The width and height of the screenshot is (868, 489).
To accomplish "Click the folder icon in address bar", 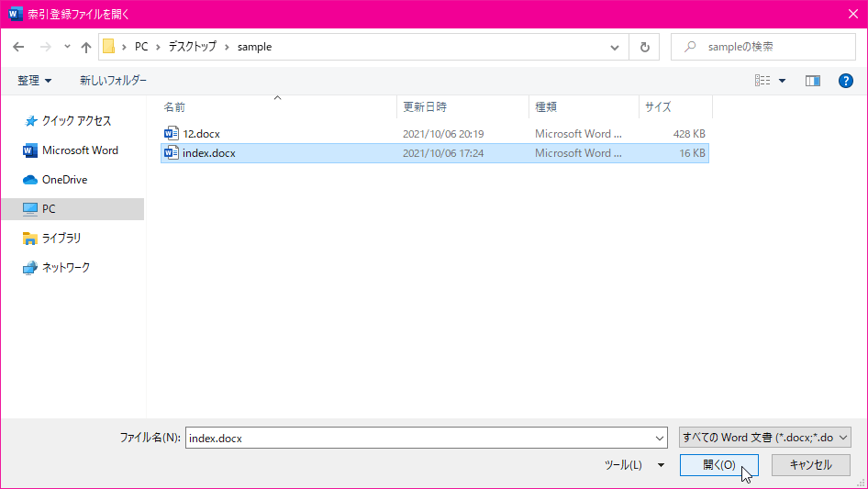I will (x=109, y=47).
